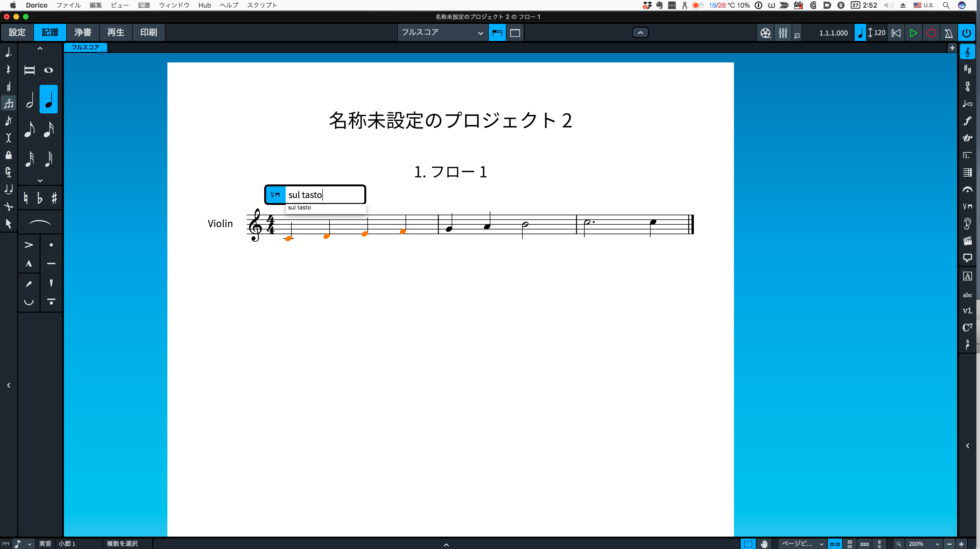Select the sul tasto suggestion

coord(326,208)
